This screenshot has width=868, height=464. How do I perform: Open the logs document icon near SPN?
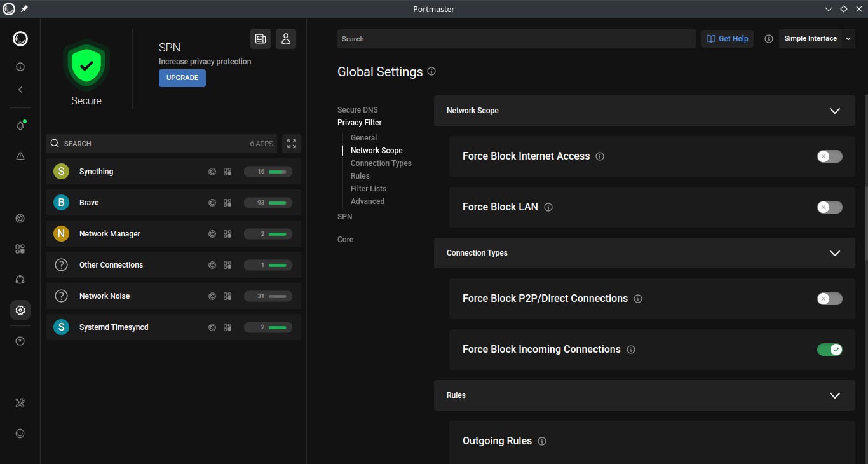tap(261, 39)
